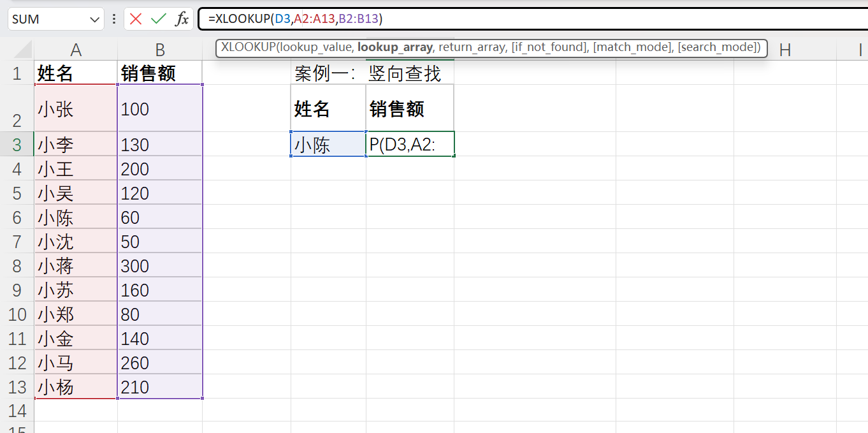Expand the Name Box dropdown arrow
868x433 pixels.
tap(95, 20)
